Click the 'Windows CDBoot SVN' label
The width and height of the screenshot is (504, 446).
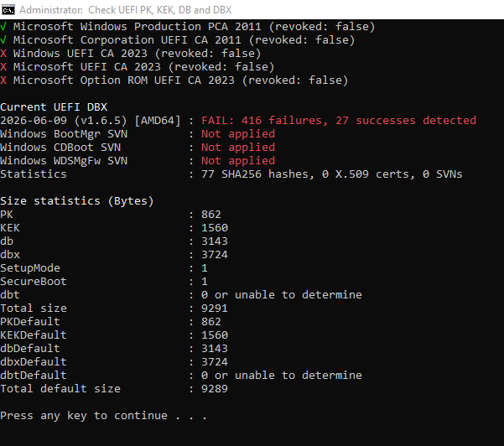60,148
